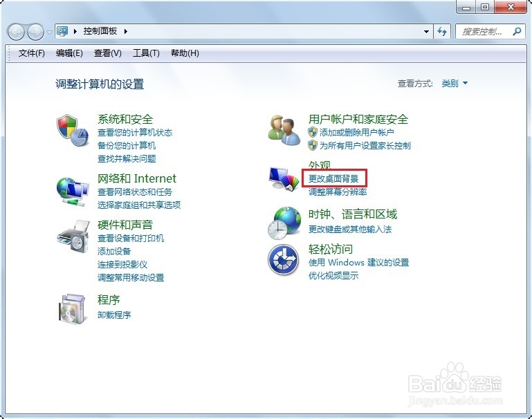
Task: Open 硬件和声音 category link
Action: [125, 225]
